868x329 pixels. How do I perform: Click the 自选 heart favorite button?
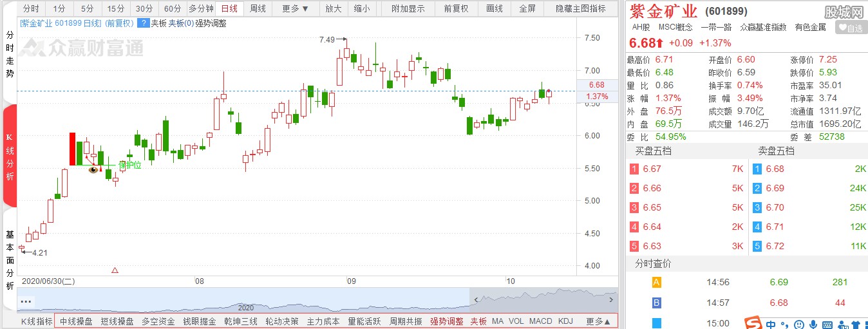click(851, 28)
